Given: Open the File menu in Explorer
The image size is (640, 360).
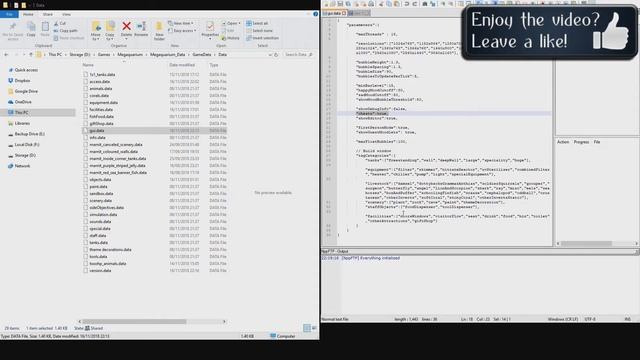Looking at the screenshot, I should pyautogui.click(x=9, y=14).
